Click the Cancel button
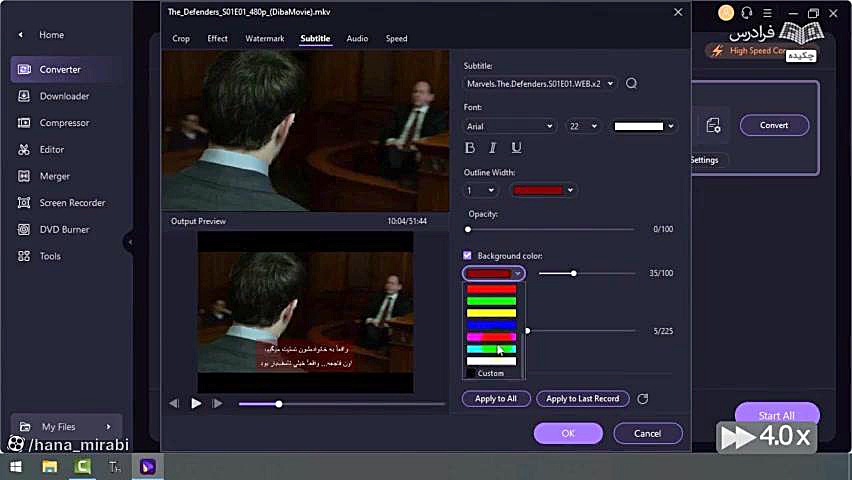852x480 pixels. click(648, 433)
